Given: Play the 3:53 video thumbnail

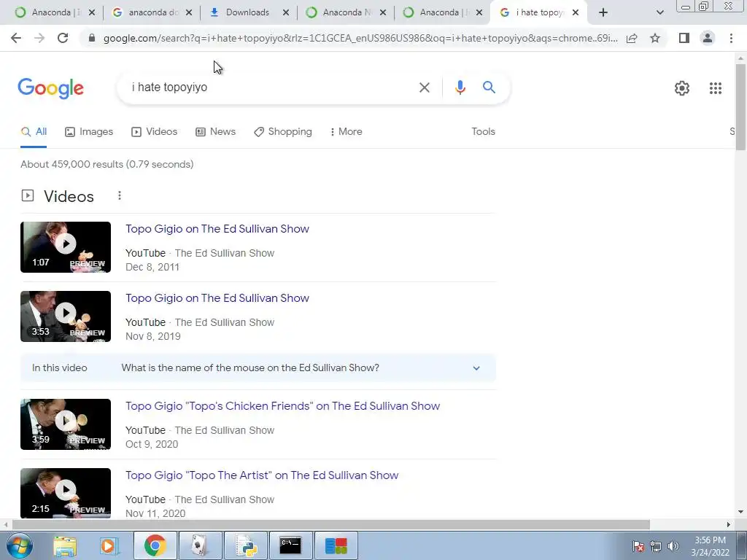Looking at the screenshot, I should pos(66,316).
